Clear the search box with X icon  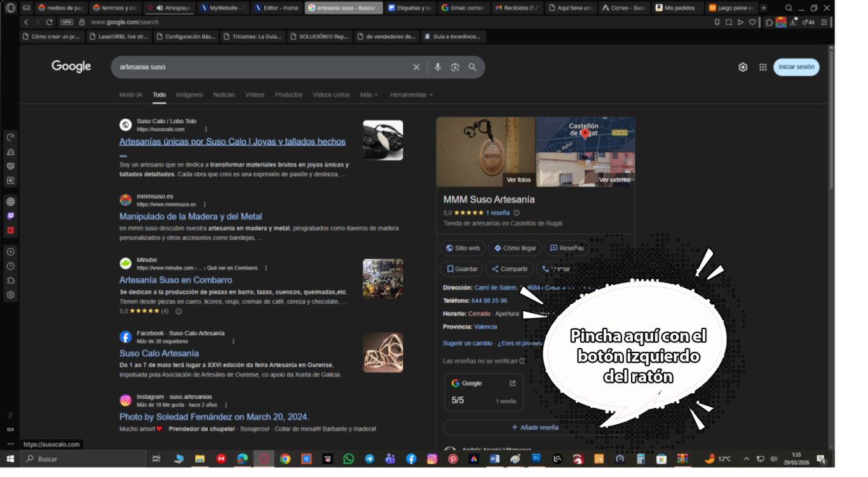tap(416, 67)
